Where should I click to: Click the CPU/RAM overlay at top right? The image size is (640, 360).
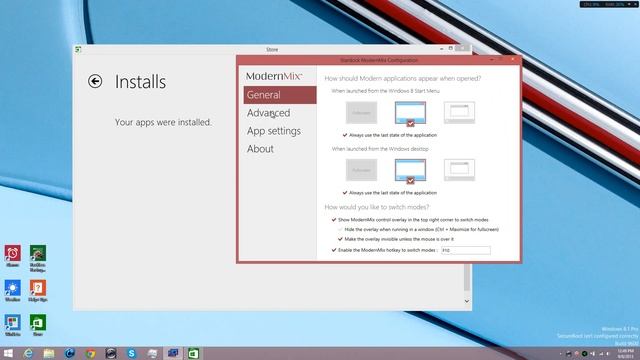(609, 4)
